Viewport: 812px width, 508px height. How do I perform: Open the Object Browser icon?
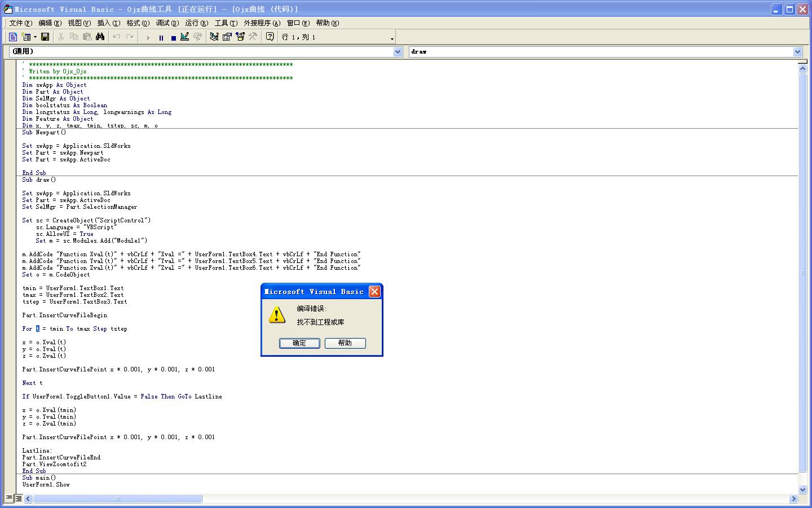(x=240, y=37)
